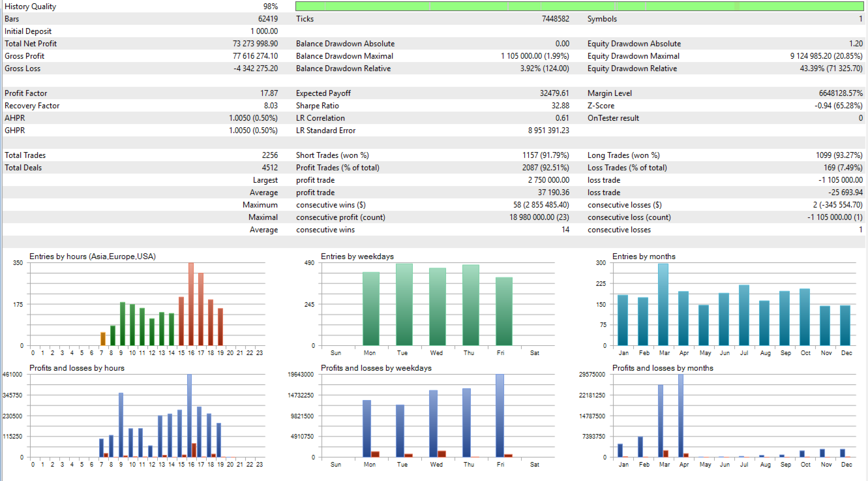The width and height of the screenshot is (868, 481).
Task: Click the Balance Drawdown Relative value
Action: 545,69
